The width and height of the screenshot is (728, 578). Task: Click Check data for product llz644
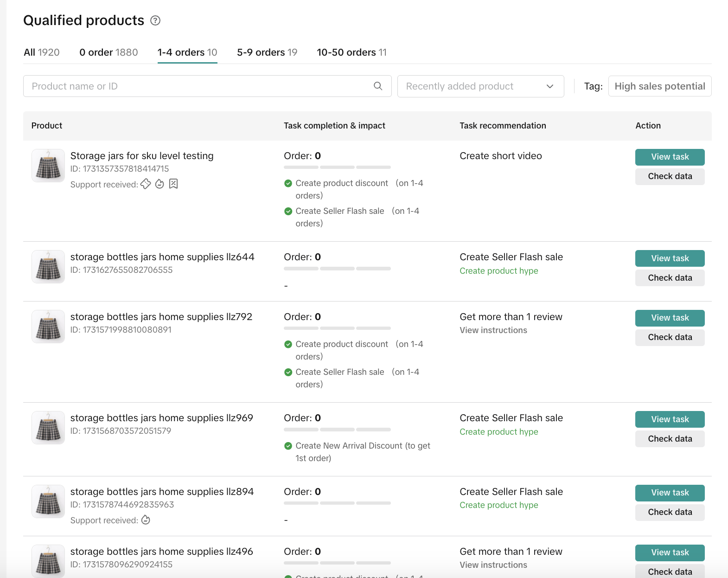670,278
